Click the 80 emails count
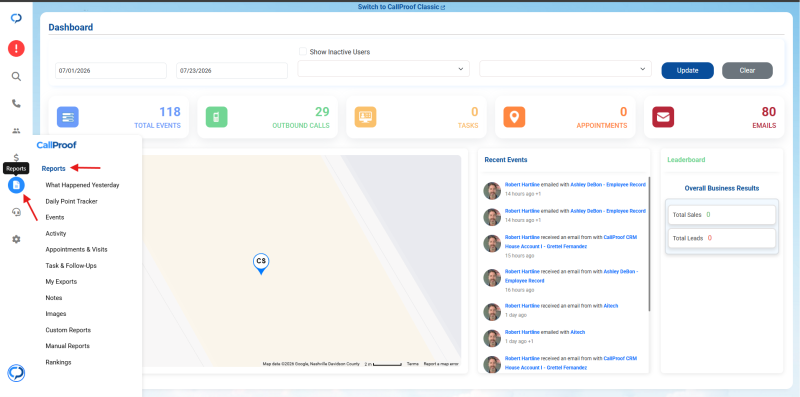Screen dimensions: 800x397 coord(769,112)
